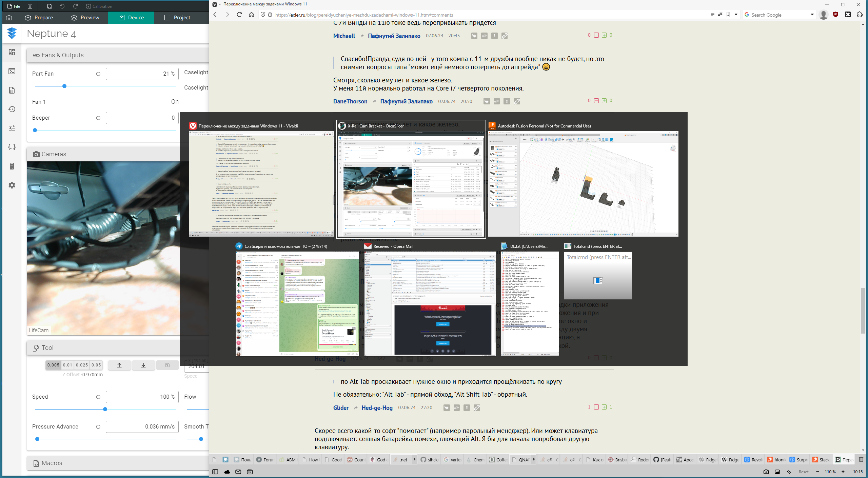Toggle Vivaldi side panel from status bar

[215, 472]
